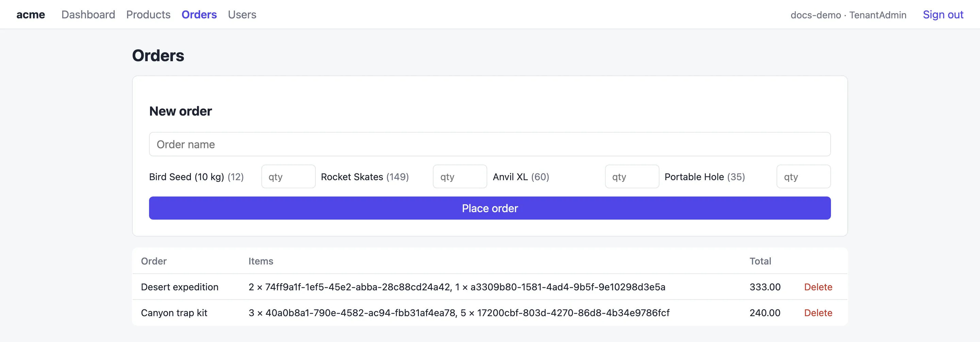The image size is (980, 342).
Task: Click the Items column header
Action: (x=261, y=261)
